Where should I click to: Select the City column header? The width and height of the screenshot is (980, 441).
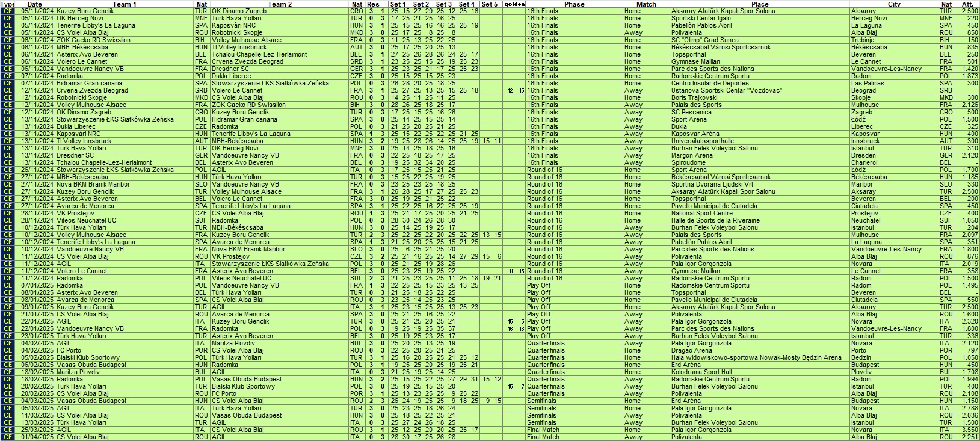coord(893,4)
